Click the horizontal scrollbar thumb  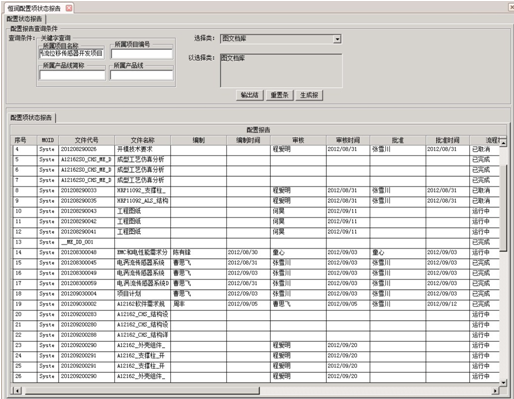coord(142,390)
